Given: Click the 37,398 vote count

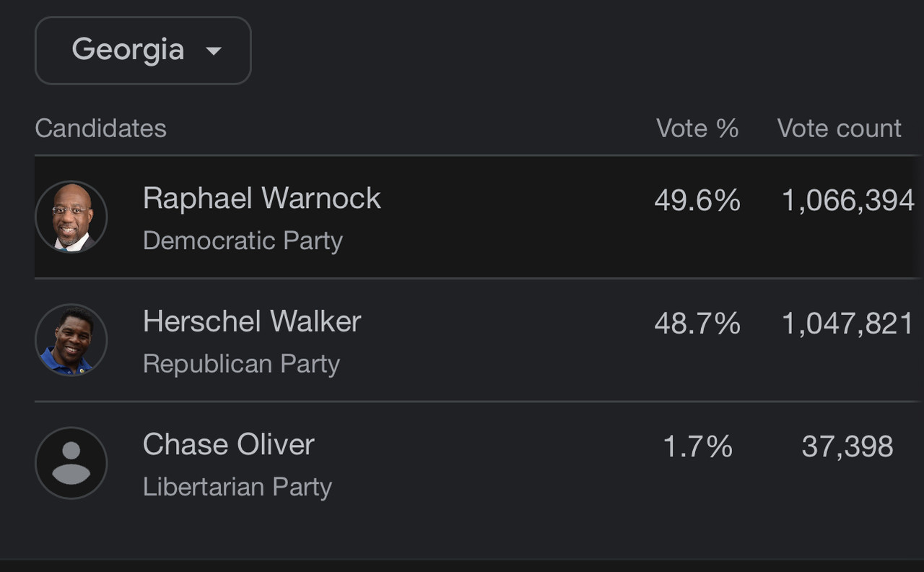Looking at the screenshot, I should (847, 447).
